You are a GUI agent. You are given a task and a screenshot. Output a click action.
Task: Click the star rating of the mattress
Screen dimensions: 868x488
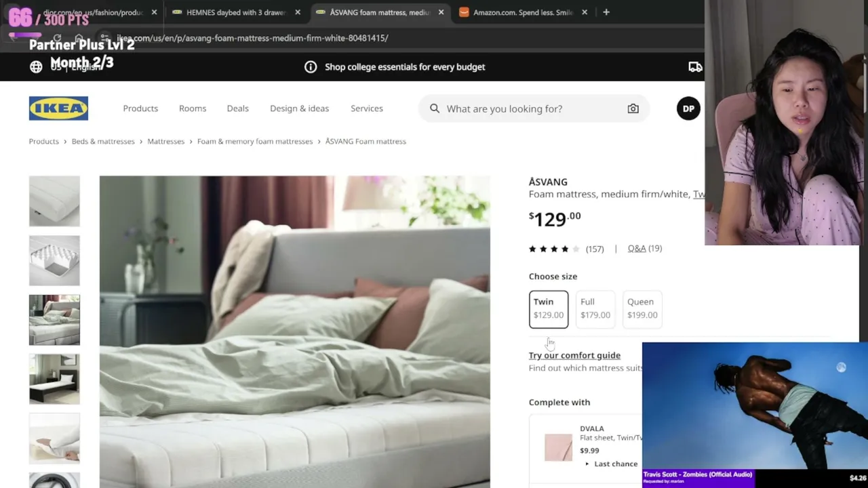click(554, 249)
